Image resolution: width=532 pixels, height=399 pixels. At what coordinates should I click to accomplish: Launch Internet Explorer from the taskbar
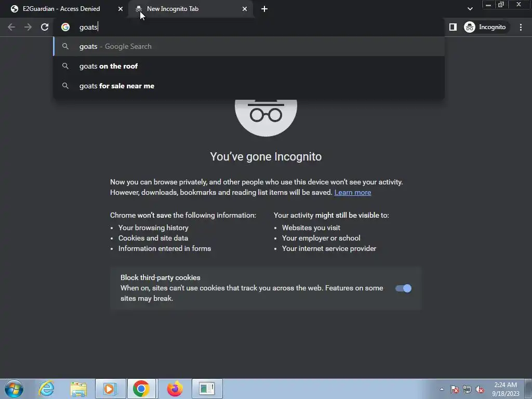pyautogui.click(x=46, y=389)
